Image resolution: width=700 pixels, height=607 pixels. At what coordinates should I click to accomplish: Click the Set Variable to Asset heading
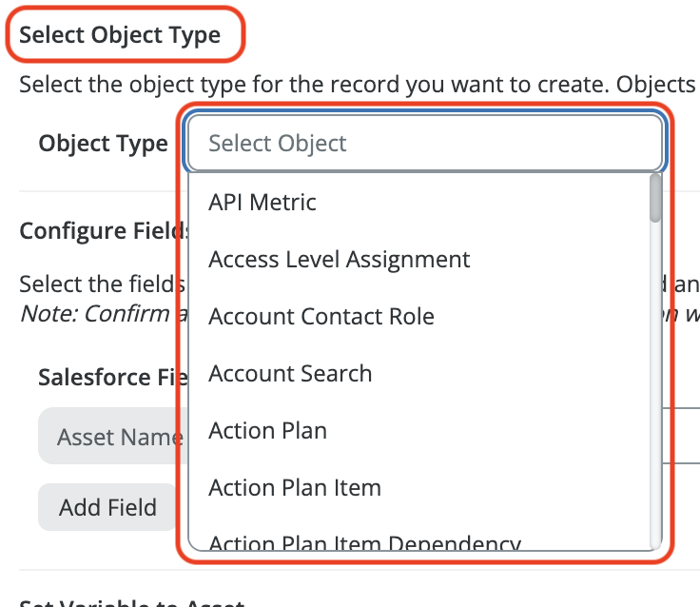click(131, 602)
